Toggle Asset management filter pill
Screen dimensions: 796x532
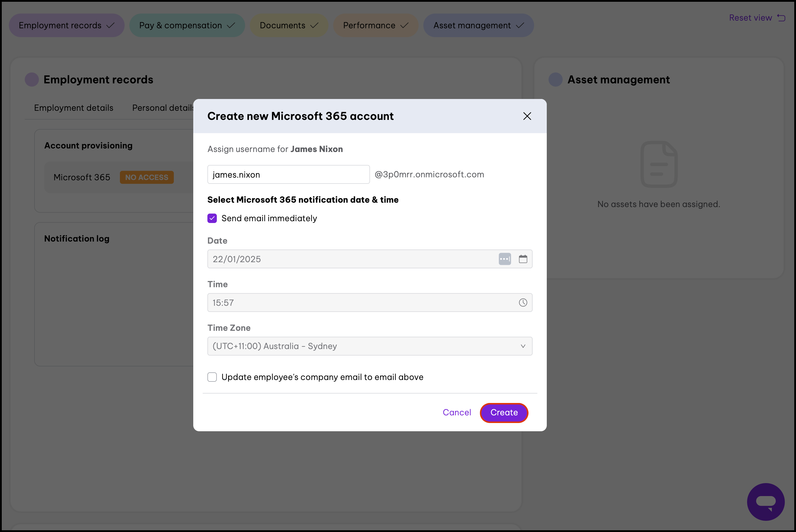(478, 25)
